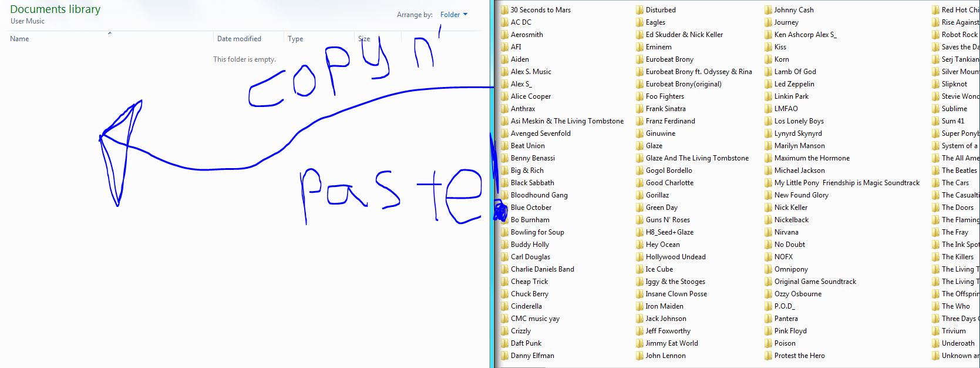Image resolution: width=980 pixels, height=368 pixels.
Task: Click the Alex S. Music folder name
Action: coord(531,72)
